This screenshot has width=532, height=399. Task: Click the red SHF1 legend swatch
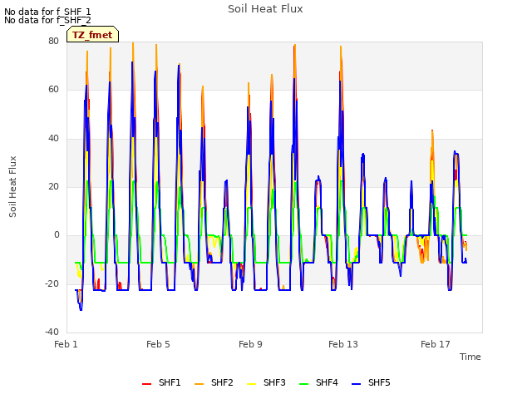pyautogui.click(x=146, y=384)
